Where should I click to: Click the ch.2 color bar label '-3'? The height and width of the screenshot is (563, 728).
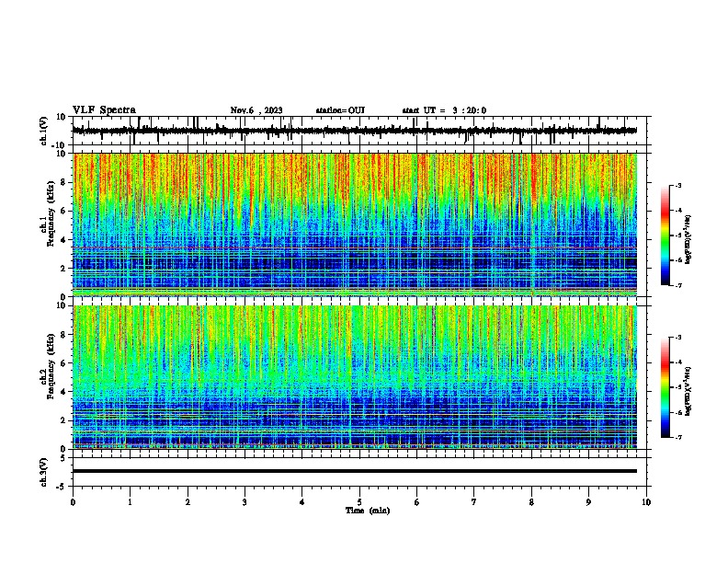677,338
